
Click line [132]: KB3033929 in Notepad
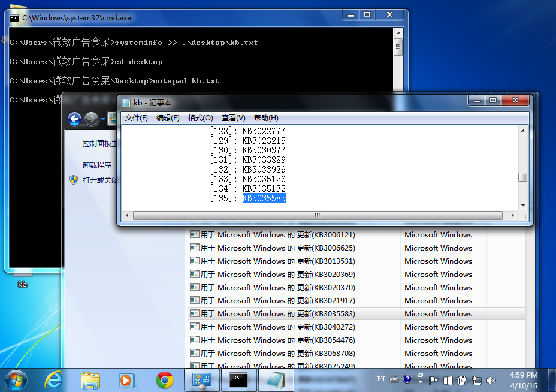tap(247, 169)
